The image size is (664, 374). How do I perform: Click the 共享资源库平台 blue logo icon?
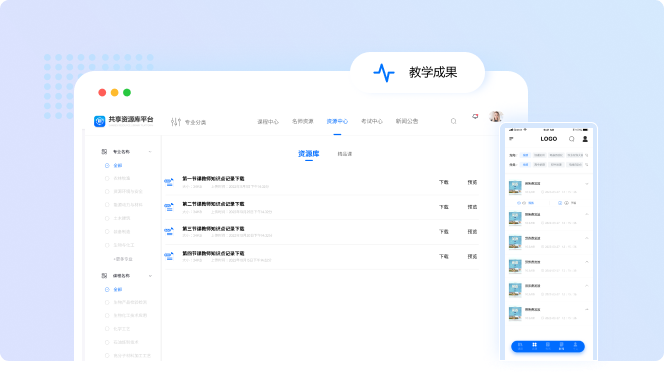[x=100, y=121]
